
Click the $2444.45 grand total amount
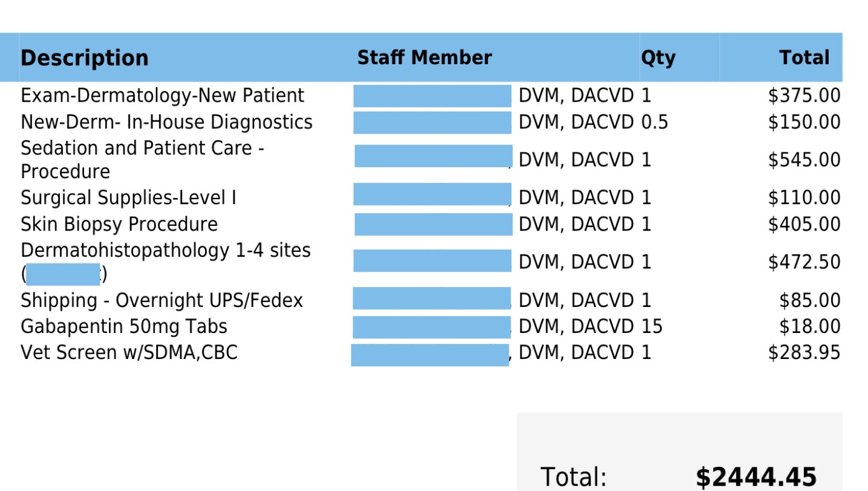coord(756,477)
